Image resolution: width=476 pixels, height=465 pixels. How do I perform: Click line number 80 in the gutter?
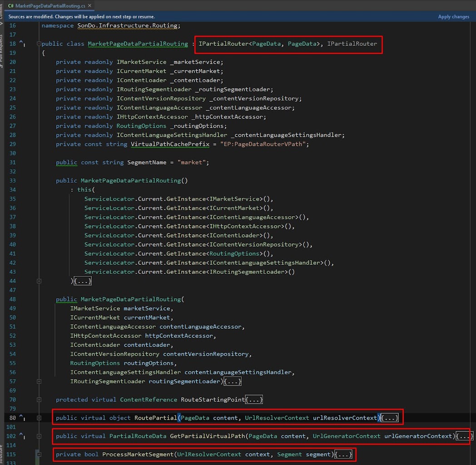click(x=12, y=418)
